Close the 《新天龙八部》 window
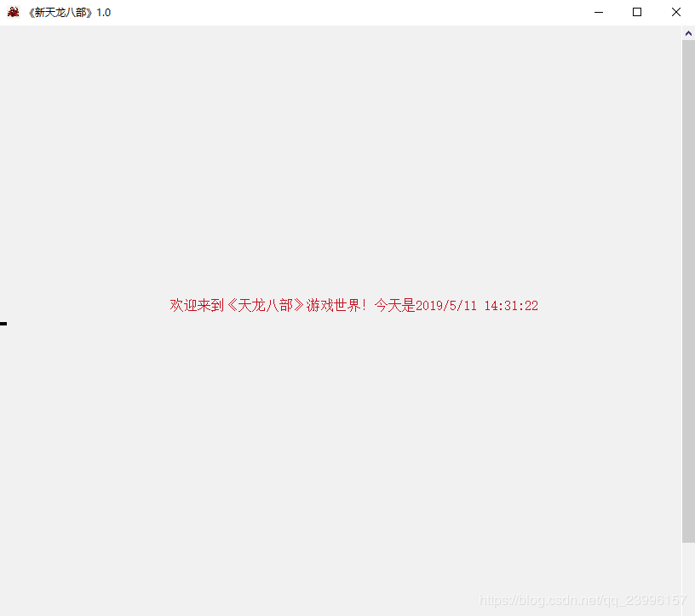Screen dimensions: 695x616 (x=675, y=12)
